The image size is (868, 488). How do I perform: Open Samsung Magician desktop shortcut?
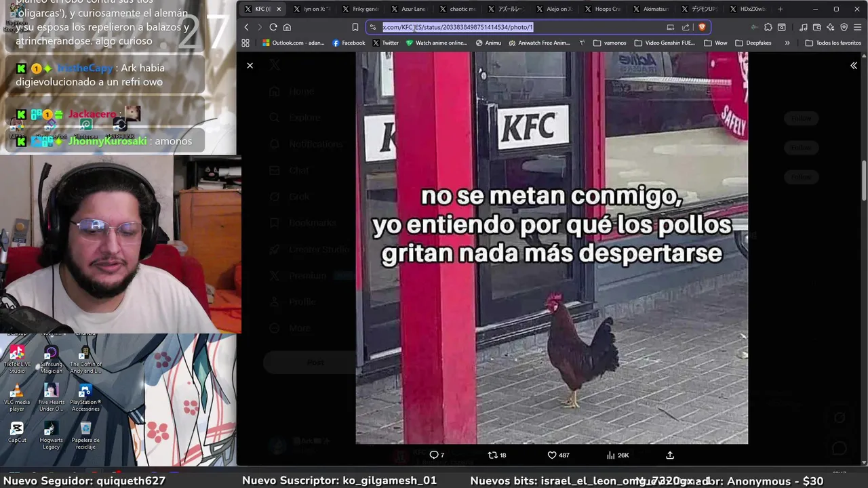pyautogui.click(x=51, y=359)
